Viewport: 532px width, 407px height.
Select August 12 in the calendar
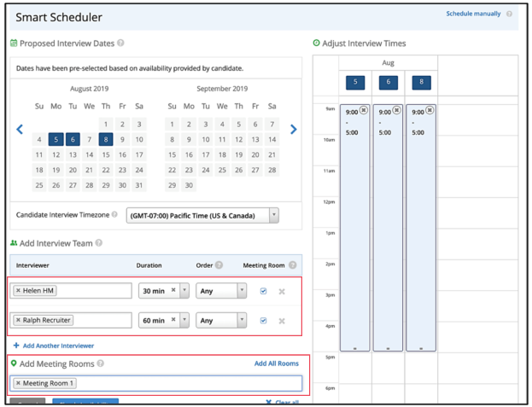(56, 154)
